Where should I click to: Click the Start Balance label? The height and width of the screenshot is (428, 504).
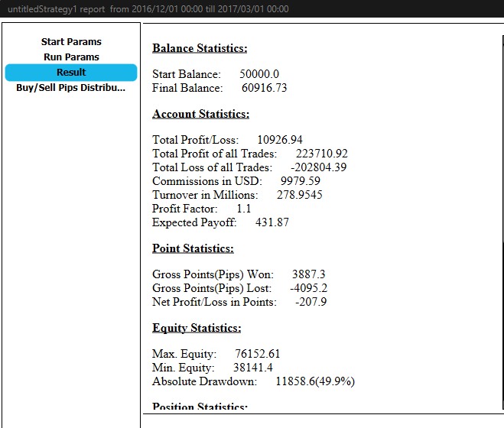tap(187, 74)
